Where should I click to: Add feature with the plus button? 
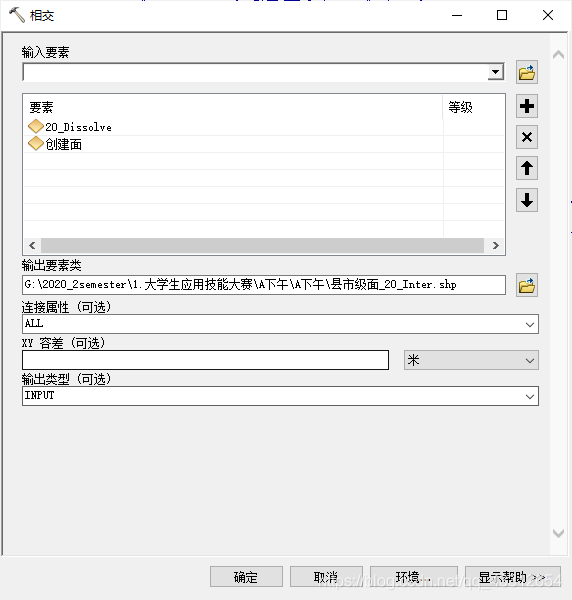[526, 106]
